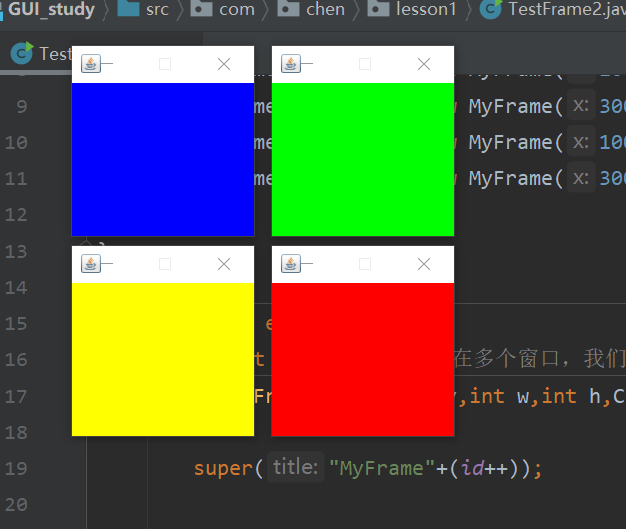Viewport: 626px width, 529px height.
Task: Maximize the red frame window
Action: tap(365, 264)
